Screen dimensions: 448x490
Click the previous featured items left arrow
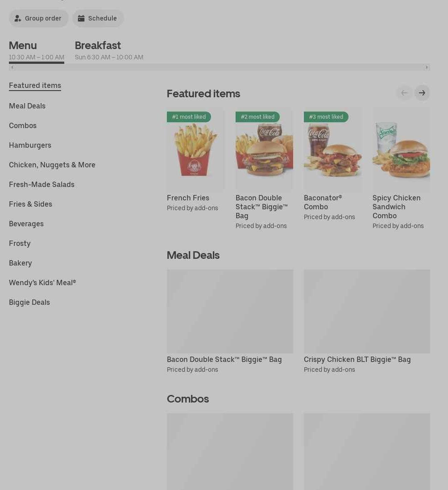point(404,93)
